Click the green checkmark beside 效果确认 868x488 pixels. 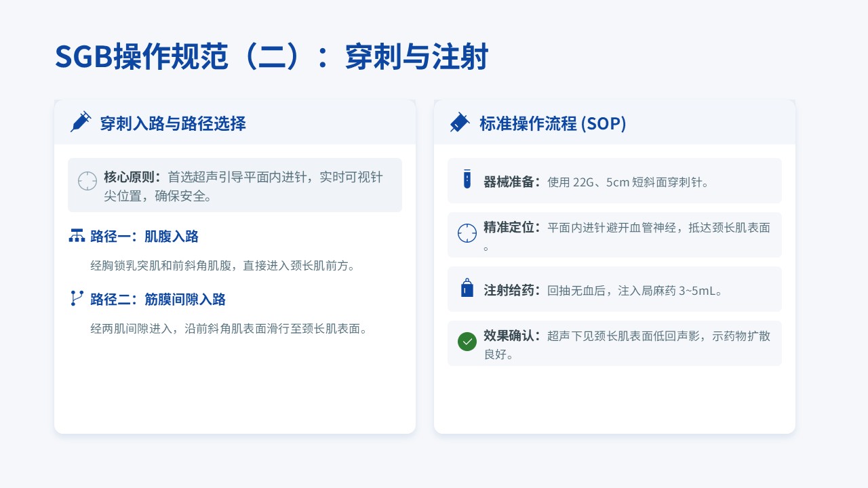click(x=467, y=341)
